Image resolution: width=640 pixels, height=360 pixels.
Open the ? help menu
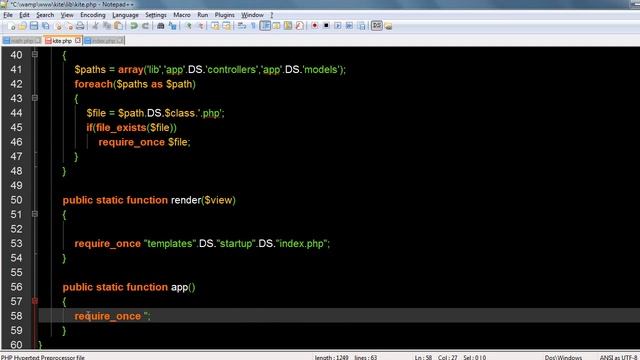271,15
